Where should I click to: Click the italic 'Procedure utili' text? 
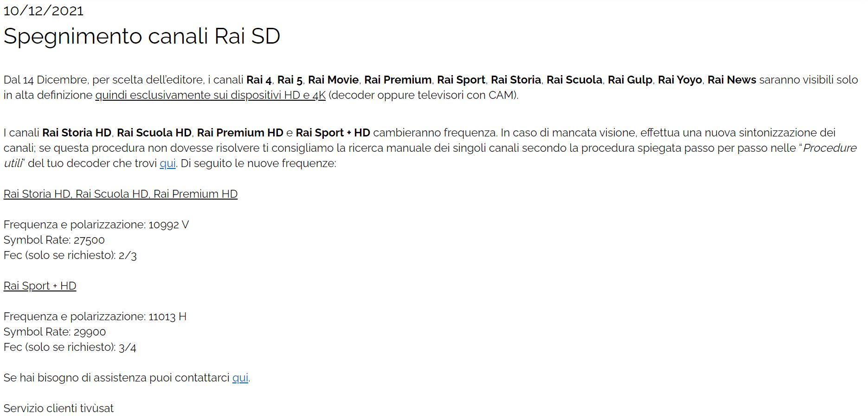click(x=829, y=148)
